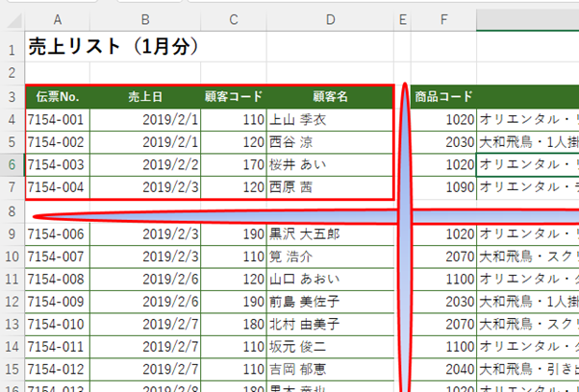Select the 顧客コード table header cell

click(234, 96)
